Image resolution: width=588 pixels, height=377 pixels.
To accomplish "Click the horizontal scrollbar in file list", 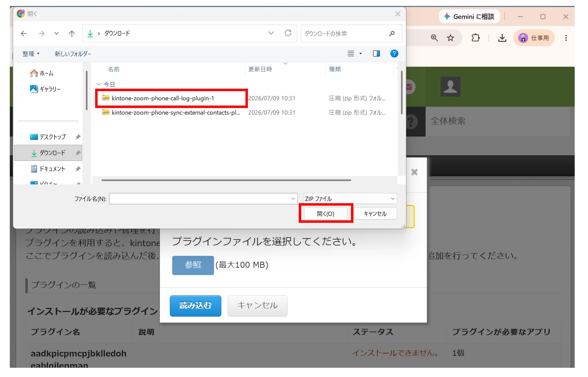I will coord(226,180).
